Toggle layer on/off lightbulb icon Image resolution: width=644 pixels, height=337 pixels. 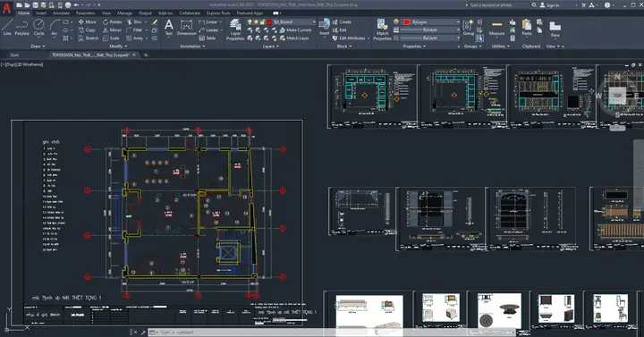pos(250,21)
